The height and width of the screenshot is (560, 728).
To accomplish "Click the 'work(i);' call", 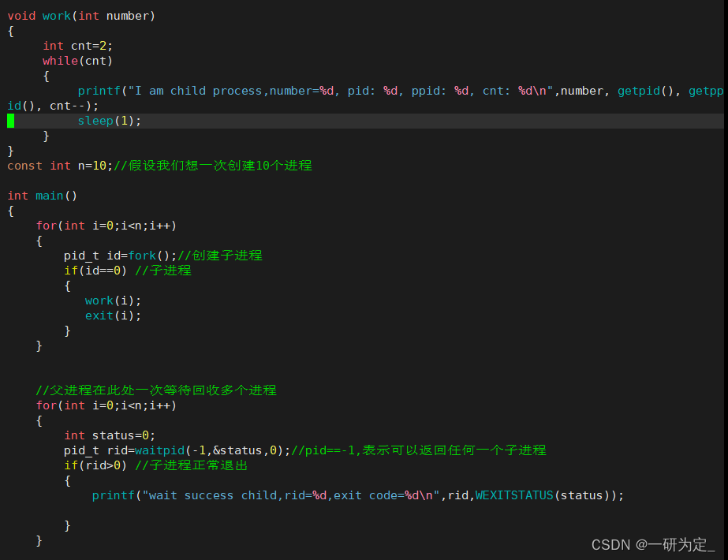I will pyautogui.click(x=113, y=301).
